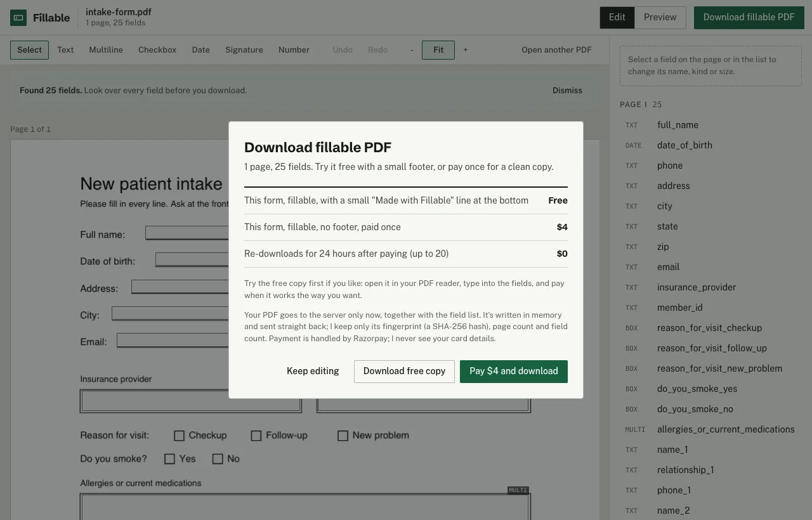
Task: Select do_you_smoke_yes in the list
Action: [710, 389]
